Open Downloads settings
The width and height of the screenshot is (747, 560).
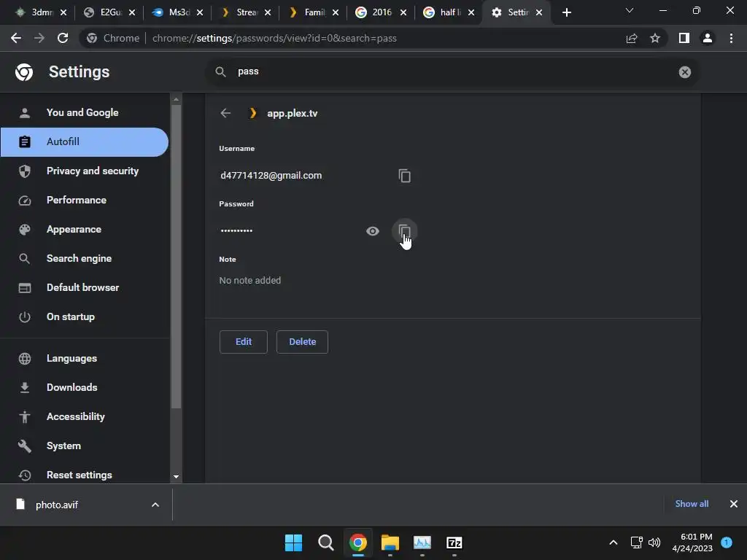(x=85, y=387)
